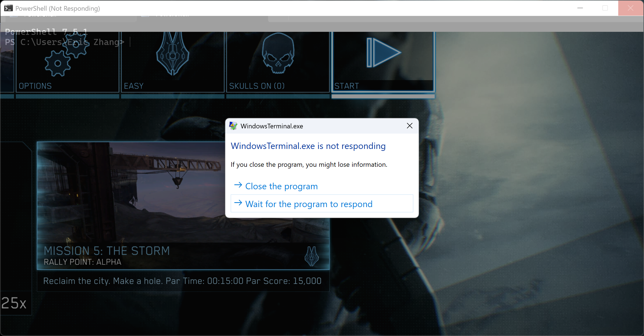Click the arrow icon beside "Wait for the program"
The width and height of the screenshot is (644, 336).
coord(238,203)
